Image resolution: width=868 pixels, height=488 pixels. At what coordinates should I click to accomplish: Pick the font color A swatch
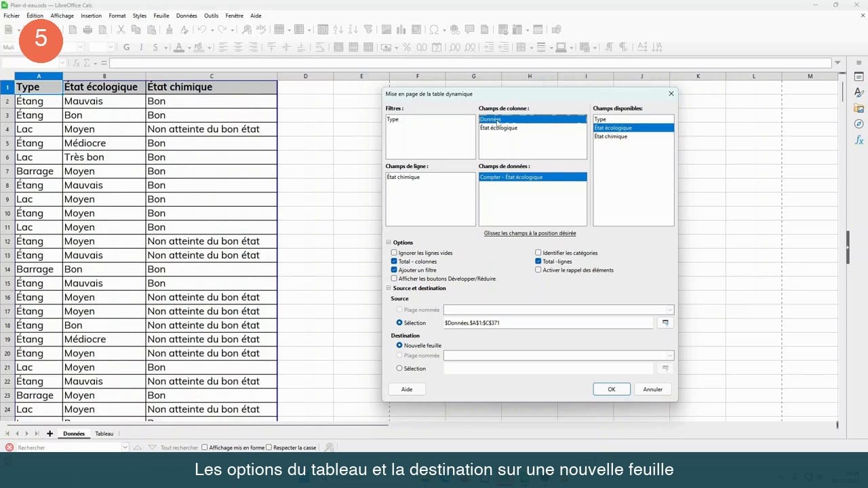178,47
